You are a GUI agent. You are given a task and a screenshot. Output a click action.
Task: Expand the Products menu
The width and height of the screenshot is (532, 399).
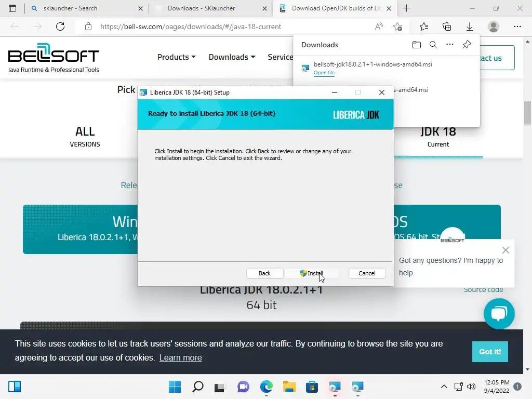click(x=177, y=57)
